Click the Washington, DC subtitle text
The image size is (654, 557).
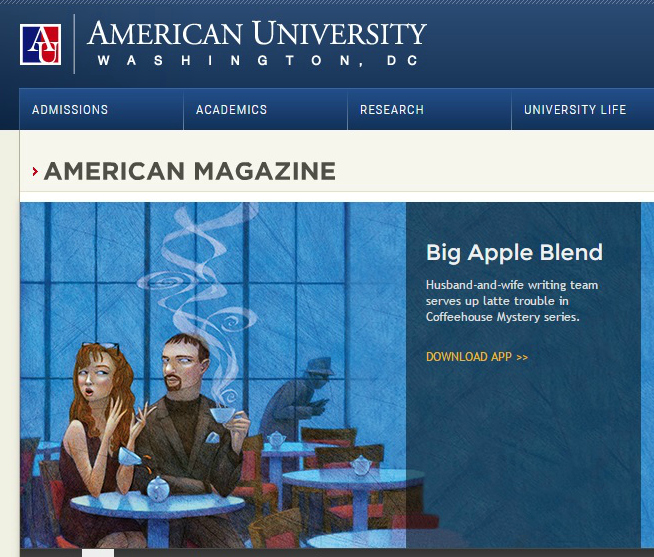257,60
